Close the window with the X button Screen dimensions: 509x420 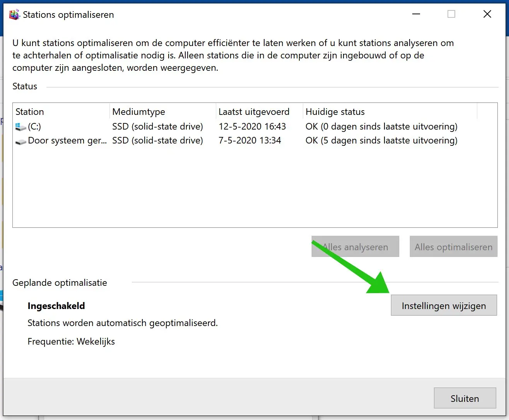[487, 14]
